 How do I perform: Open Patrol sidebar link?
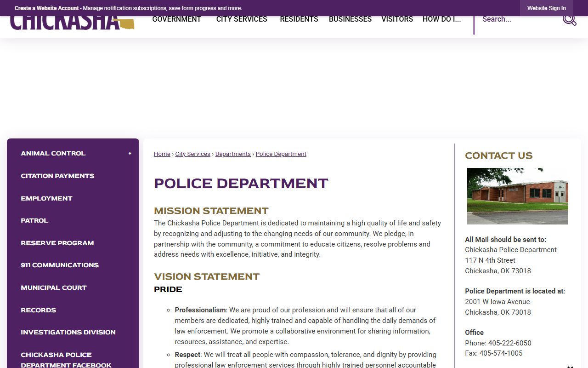coord(34,220)
